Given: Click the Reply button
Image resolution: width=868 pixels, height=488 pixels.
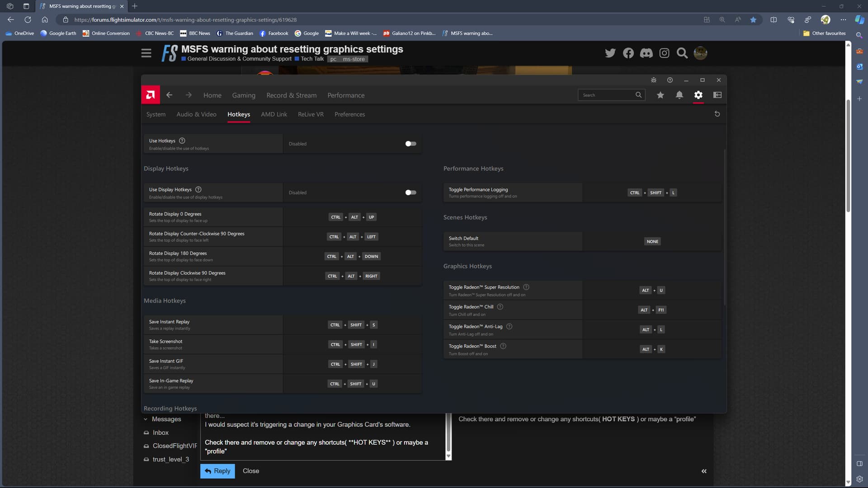Looking at the screenshot, I should click(217, 471).
